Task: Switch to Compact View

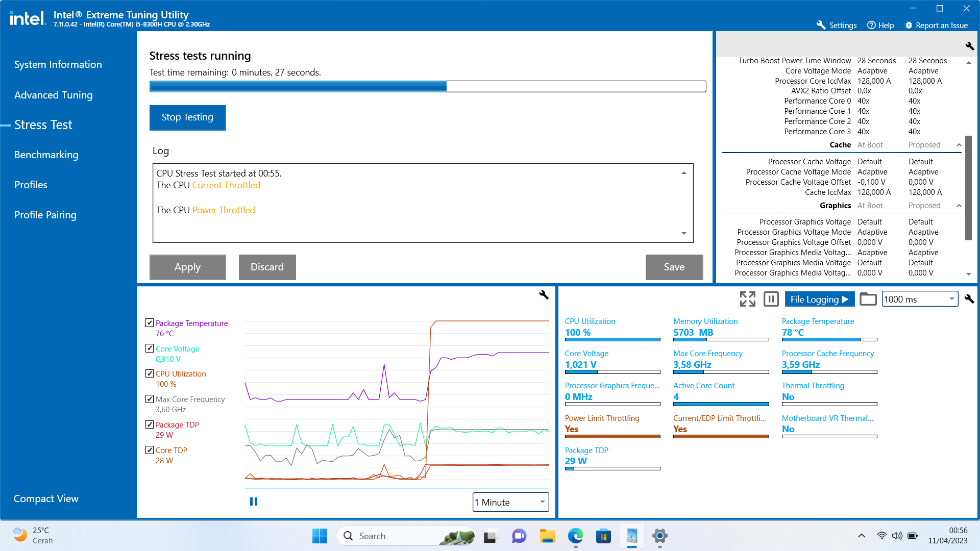Action: [46, 498]
